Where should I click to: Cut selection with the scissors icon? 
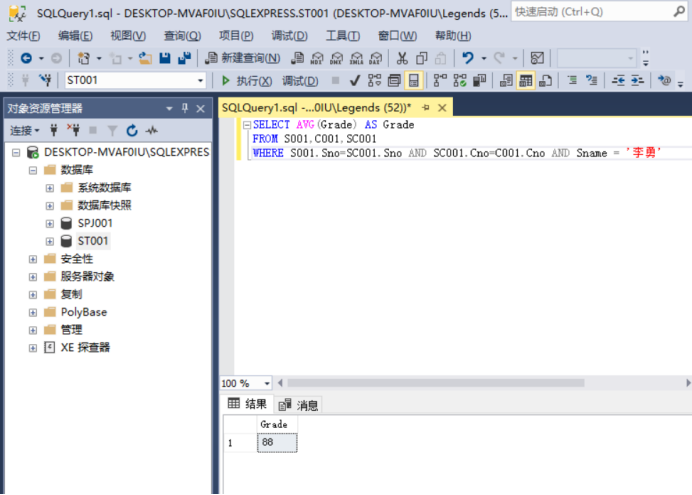pos(402,58)
